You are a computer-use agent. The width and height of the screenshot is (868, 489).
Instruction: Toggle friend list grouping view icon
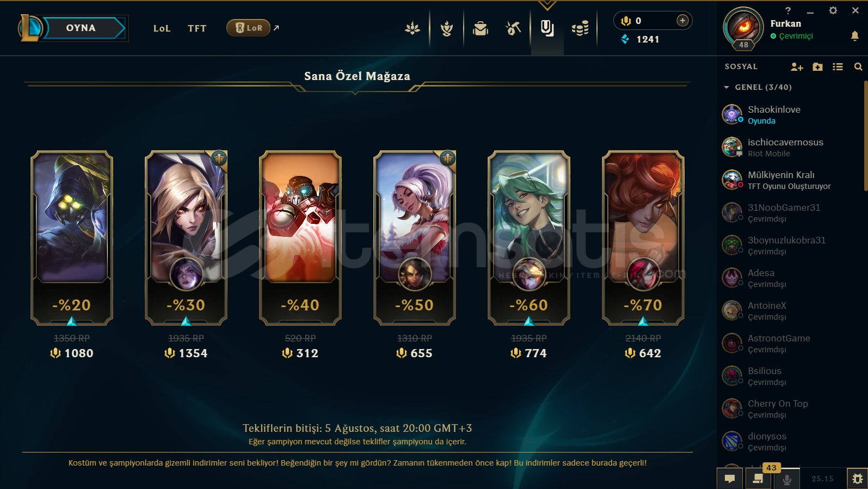838,66
